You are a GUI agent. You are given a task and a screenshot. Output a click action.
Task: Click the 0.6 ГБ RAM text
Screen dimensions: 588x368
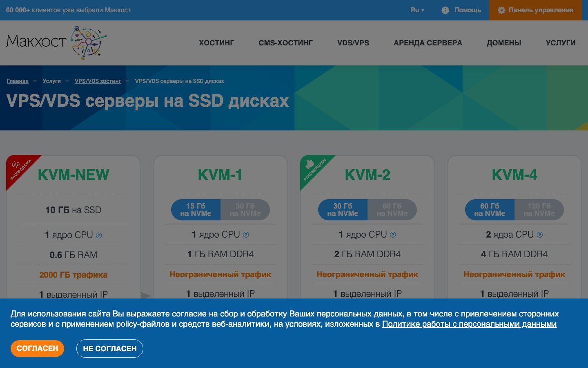point(73,255)
